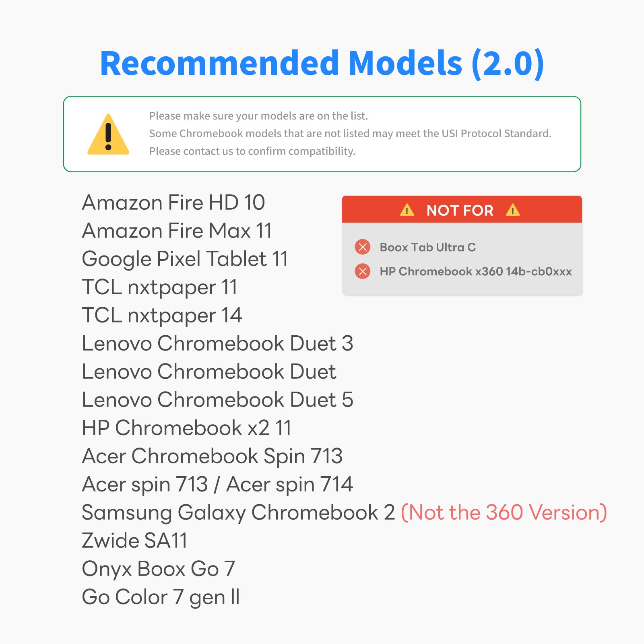Click Lenovo Chromebook Duet 3 model
The height and width of the screenshot is (644, 644).
tap(217, 343)
